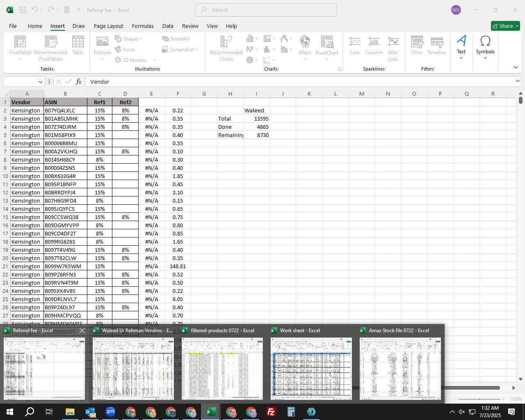The width and height of the screenshot is (525, 420).
Task: Click the vertical scrollbar thumb
Action: [x=520, y=100]
